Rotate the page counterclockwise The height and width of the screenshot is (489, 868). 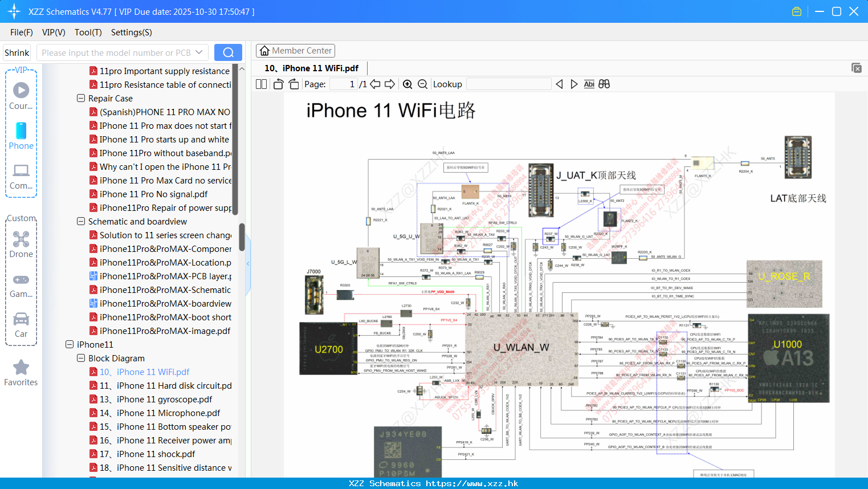(x=278, y=84)
